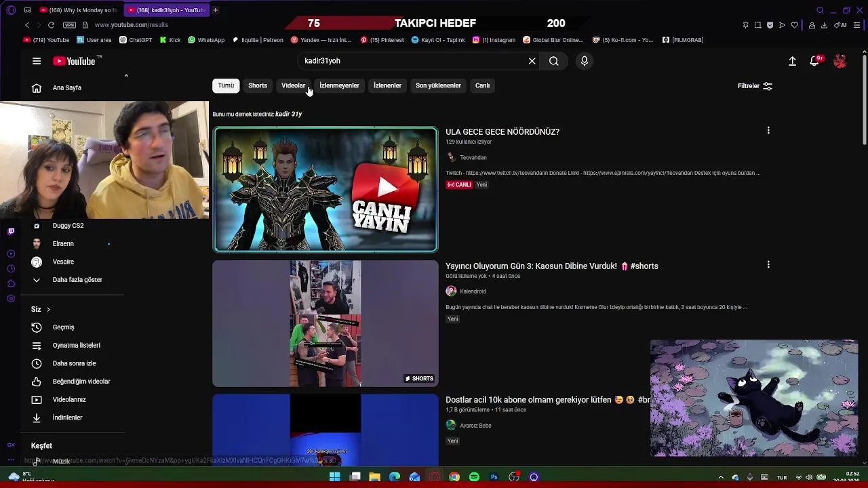This screenshot has height=488, width=868.
Task: Select the Shorts filter chip
Action: (258, 85)
